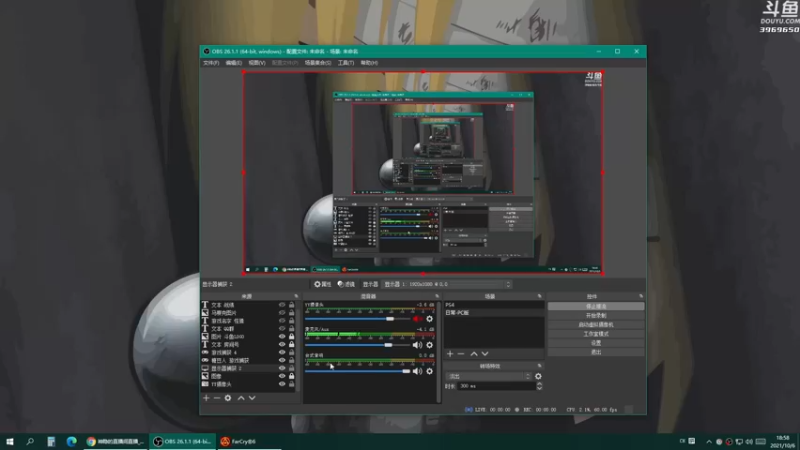Adjust the third mixer channel volume slider

click(358, 371)
